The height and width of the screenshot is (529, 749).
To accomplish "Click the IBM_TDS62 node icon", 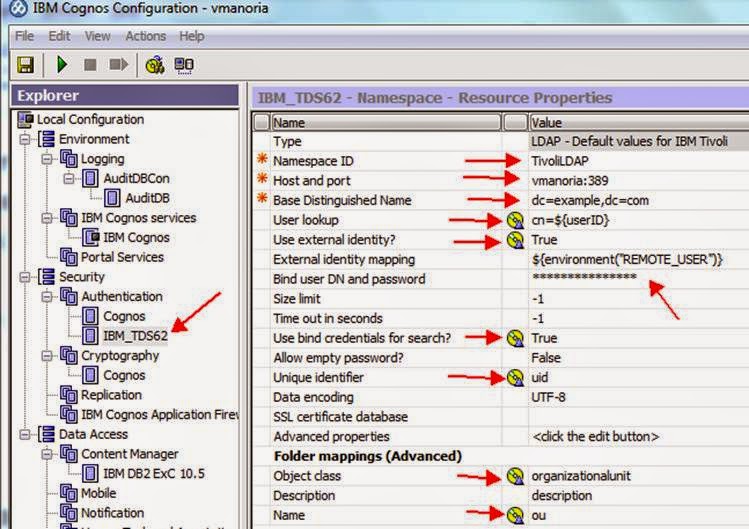I will pyautogui.click(x=90, y=336).
